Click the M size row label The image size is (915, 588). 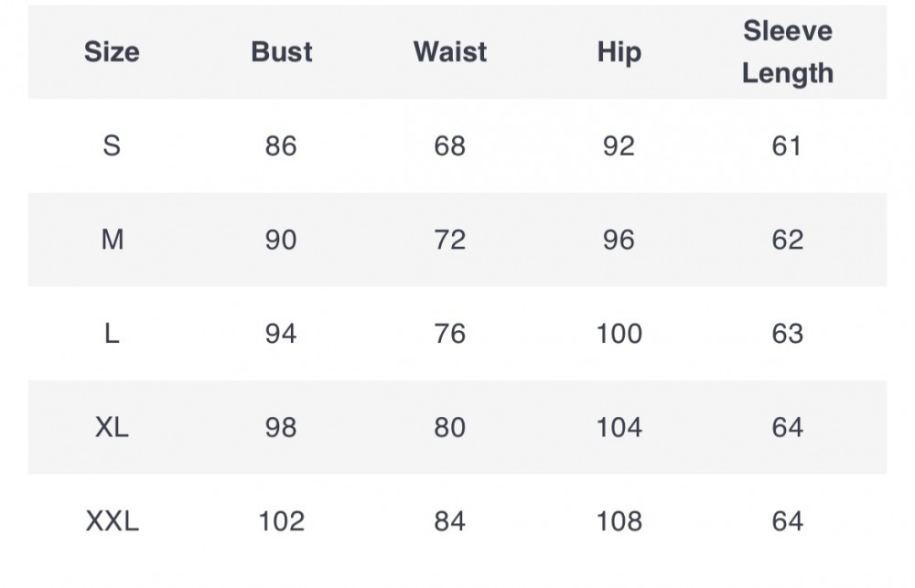coord(112,240)
